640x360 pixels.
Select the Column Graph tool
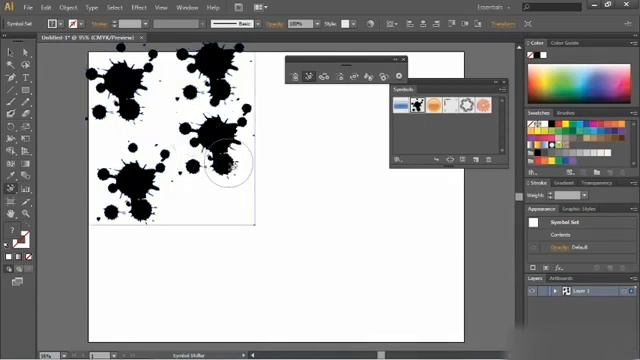[25, 189]
